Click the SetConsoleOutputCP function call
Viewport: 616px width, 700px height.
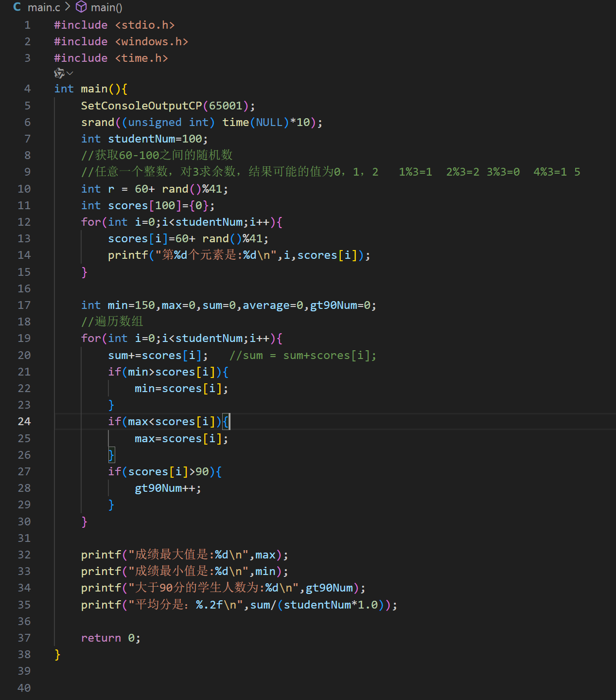[x=141, y=106]
